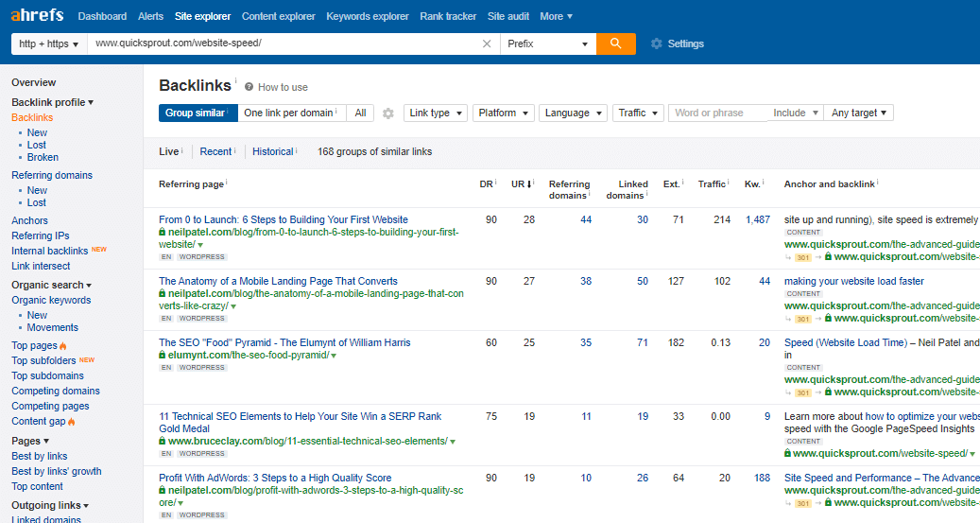
Task: Open 'The Anatomy of a Mobile Landing Page' link
Action: [x=278, y=282]
